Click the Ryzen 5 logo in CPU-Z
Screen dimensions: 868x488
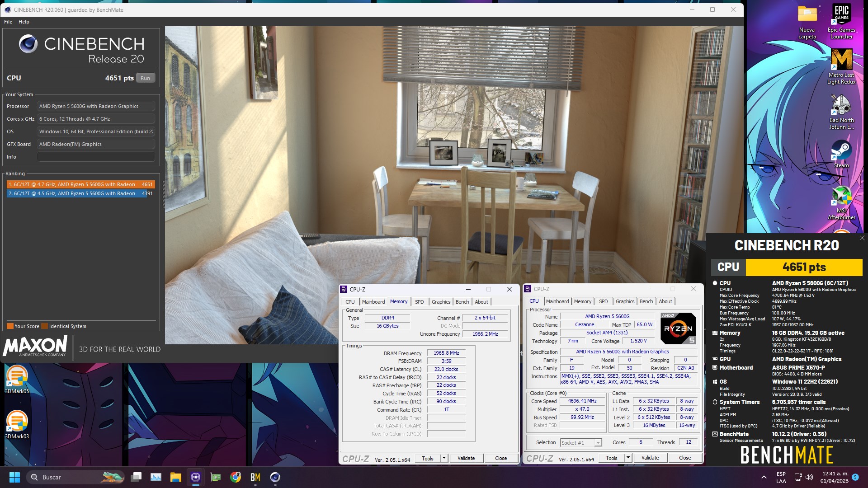pyautogui.click(x=678, y=328)
